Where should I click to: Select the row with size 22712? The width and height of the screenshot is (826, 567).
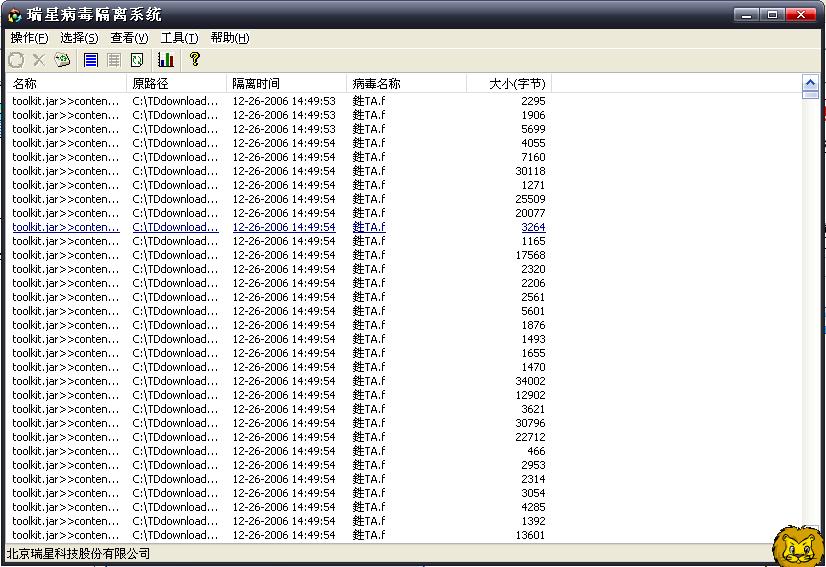click(279, 437)
